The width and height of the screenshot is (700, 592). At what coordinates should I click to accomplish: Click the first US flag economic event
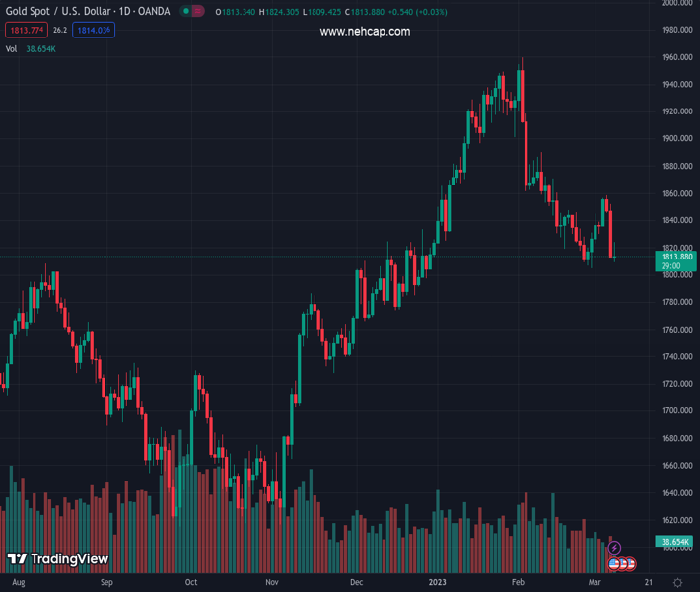point(614,564)
